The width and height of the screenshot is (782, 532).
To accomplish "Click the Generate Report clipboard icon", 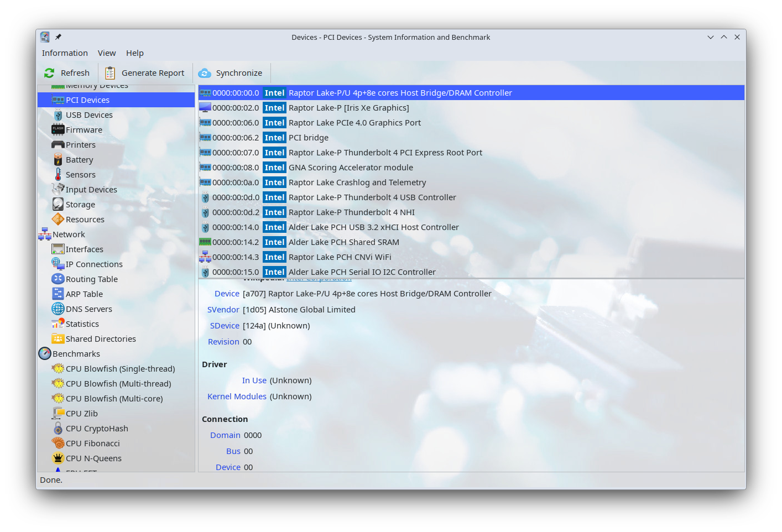I will [110, 73].
